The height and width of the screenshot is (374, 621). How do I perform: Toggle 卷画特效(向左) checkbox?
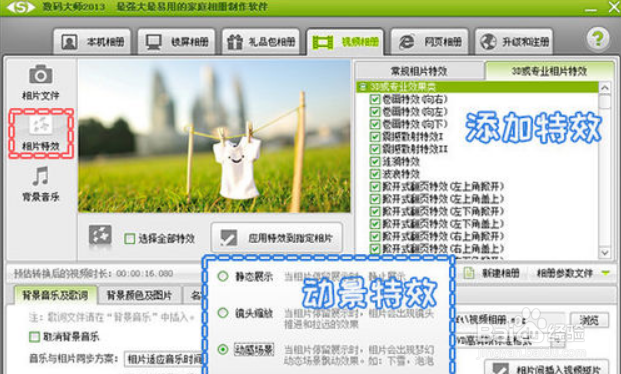[x=375, y=112]
